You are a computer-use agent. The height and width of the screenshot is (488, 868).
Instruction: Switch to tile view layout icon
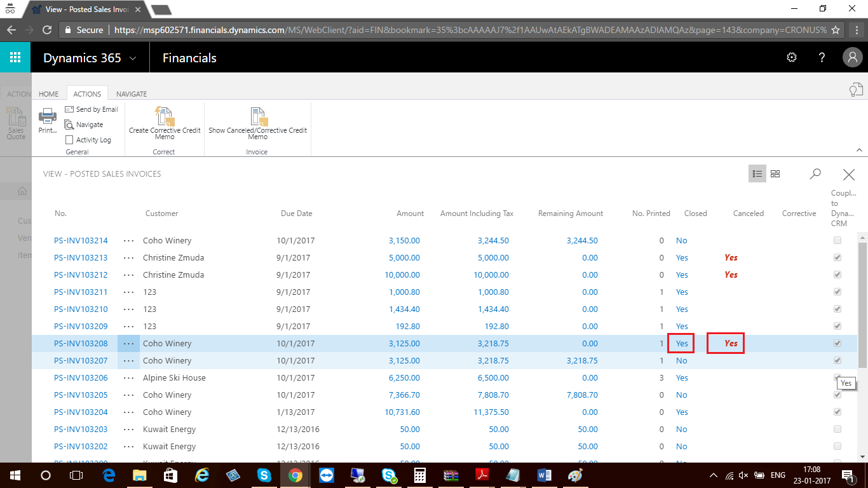(x=775, y=173)
